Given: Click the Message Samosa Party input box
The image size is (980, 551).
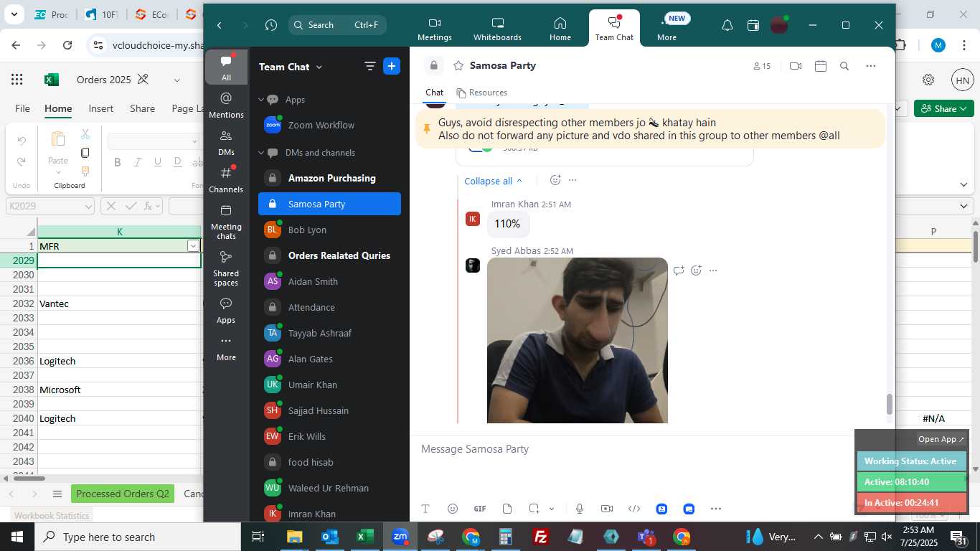Looking at the screenshot, I should pyautogui.click(x=631, y=449).
